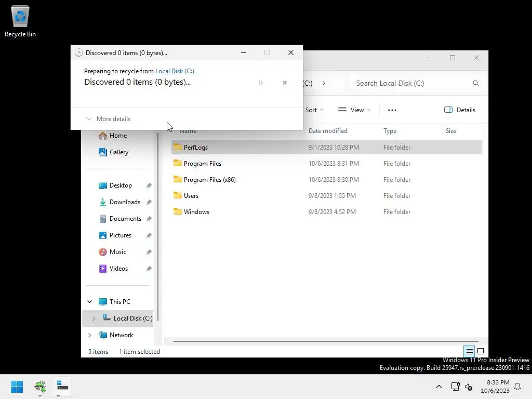The height and width of the screenshot is (399, 532).
Task: Select the Program Files (x86) folder icon
Action: [178, 179]
